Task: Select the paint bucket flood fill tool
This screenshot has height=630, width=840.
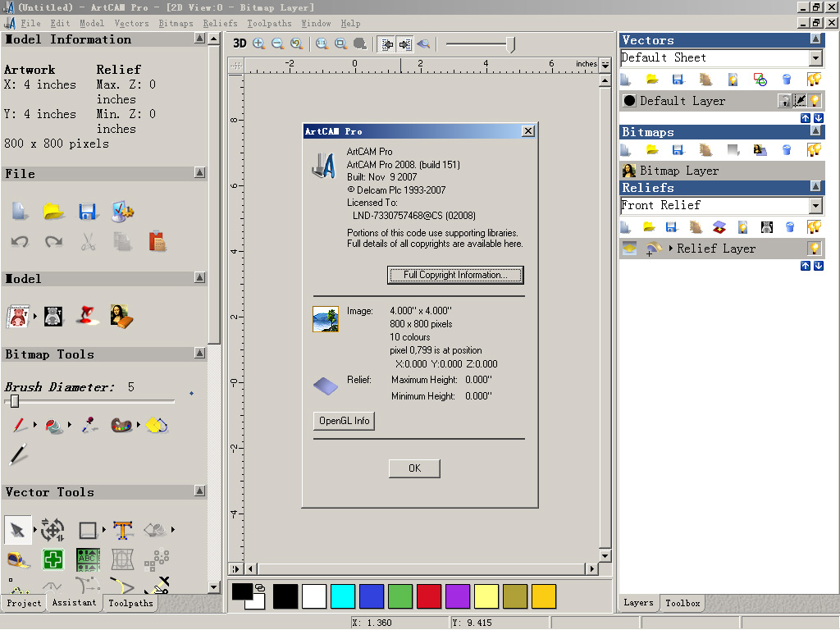Action: pos(53,426)
